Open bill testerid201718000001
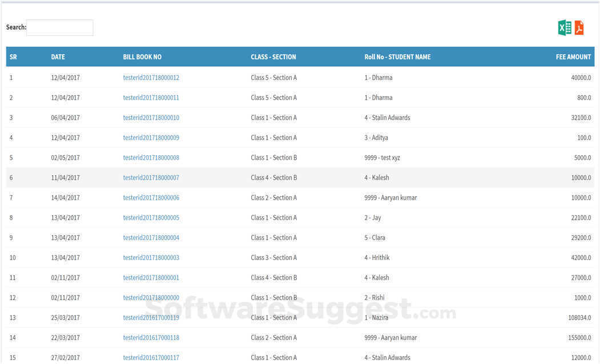600x364 pixels. pyautogui.click(x=151, y=278)
